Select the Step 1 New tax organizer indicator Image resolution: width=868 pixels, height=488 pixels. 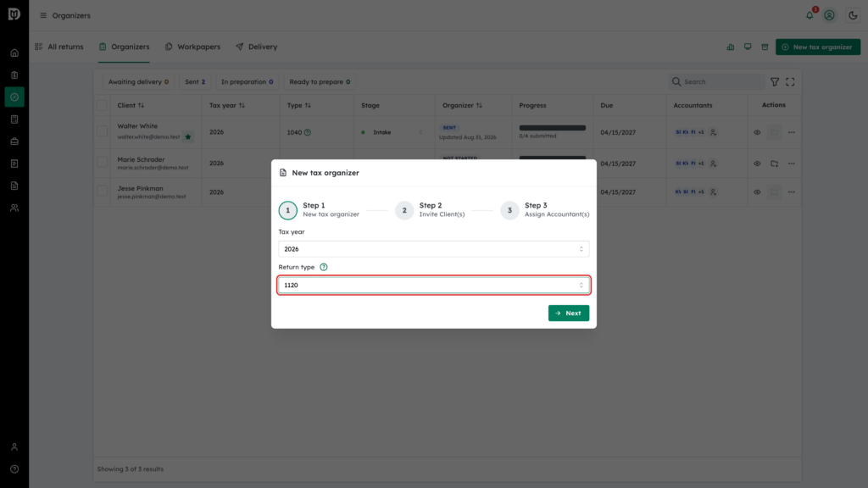pyautogui.click(x=319, y=210)
